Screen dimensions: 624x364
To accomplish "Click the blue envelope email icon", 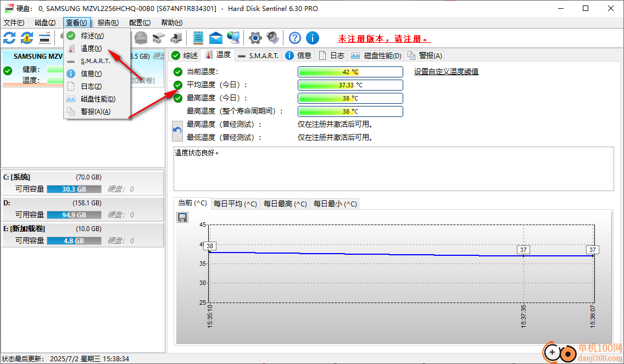I will (216, 38).
